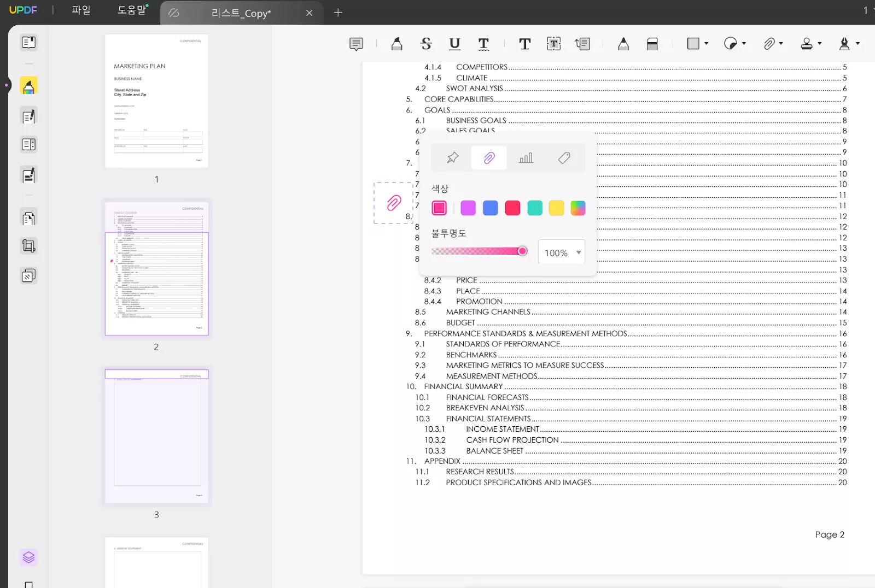Viewport: 875px width, 588px height.
Task: Expand the Stamp tool dropdown arrow
Action: pyautogui.click(x=819, y=44)
